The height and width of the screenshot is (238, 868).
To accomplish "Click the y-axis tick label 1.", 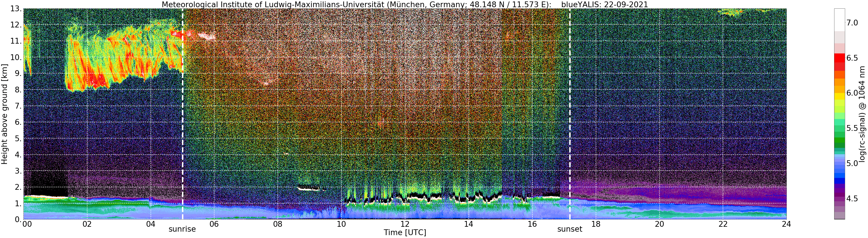I will (18, 203).
